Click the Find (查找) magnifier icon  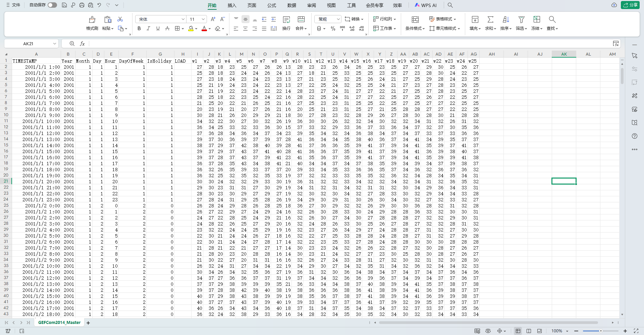point(552,19)
